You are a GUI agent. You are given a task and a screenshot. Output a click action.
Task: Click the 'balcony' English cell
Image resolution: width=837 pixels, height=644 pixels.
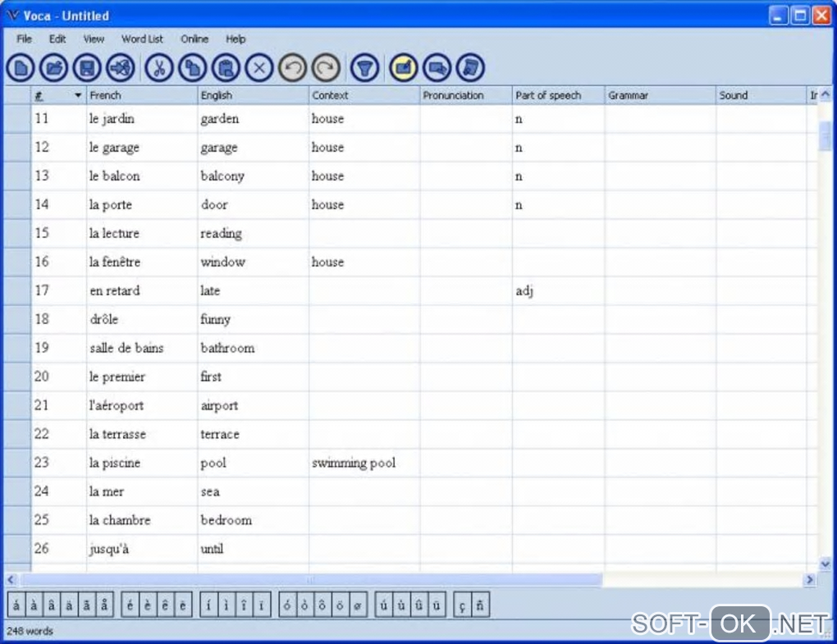tap(253, 176)
